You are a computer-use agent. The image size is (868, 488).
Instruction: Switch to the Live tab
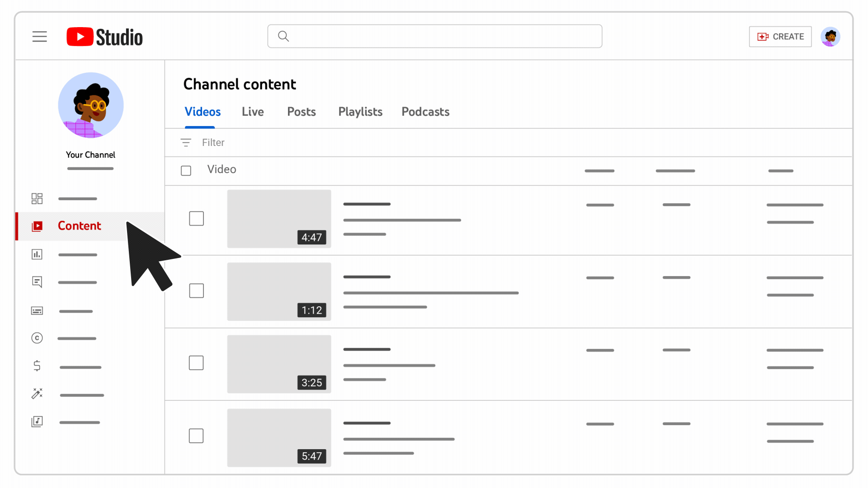pos(252,112)
